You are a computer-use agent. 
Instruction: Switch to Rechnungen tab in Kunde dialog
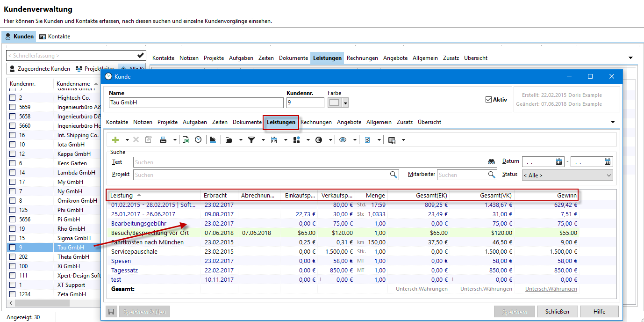click(x=316, y=122)
